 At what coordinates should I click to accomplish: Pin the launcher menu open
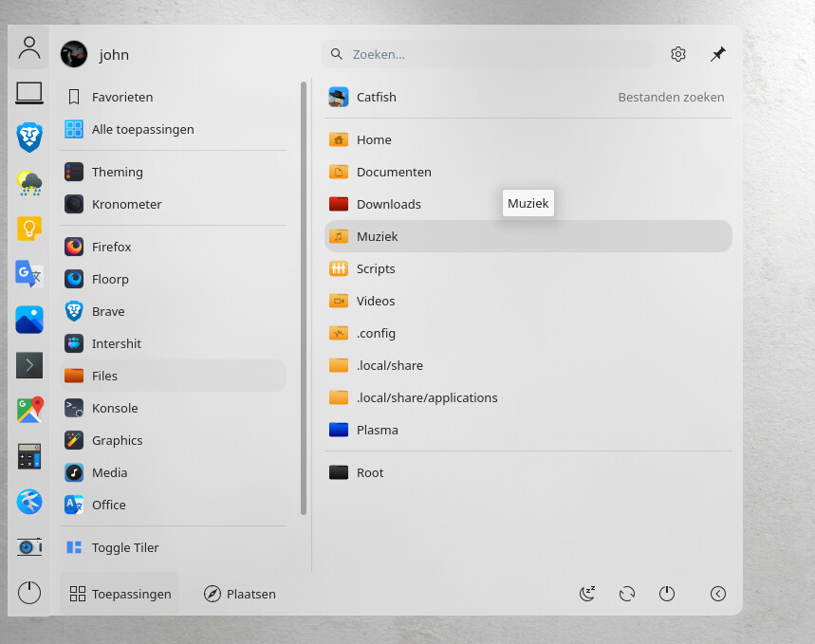[x=718, y=54]
